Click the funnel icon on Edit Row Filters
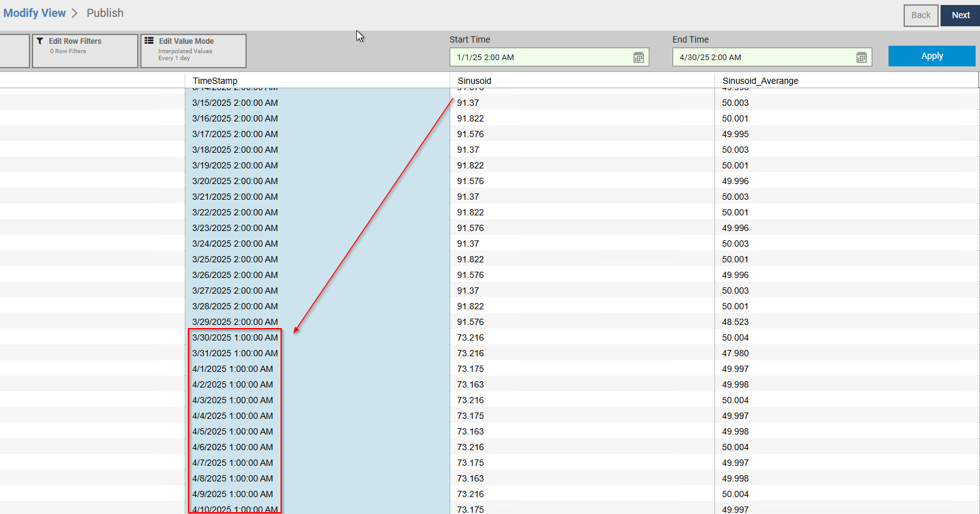This screenshot has height=514, width=980. tap(40, 41)
